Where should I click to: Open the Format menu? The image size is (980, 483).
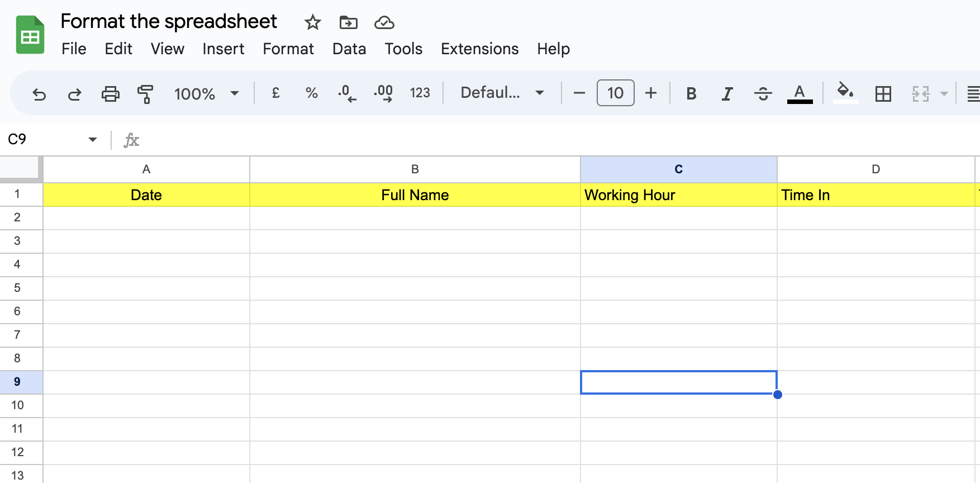(288, 49)
